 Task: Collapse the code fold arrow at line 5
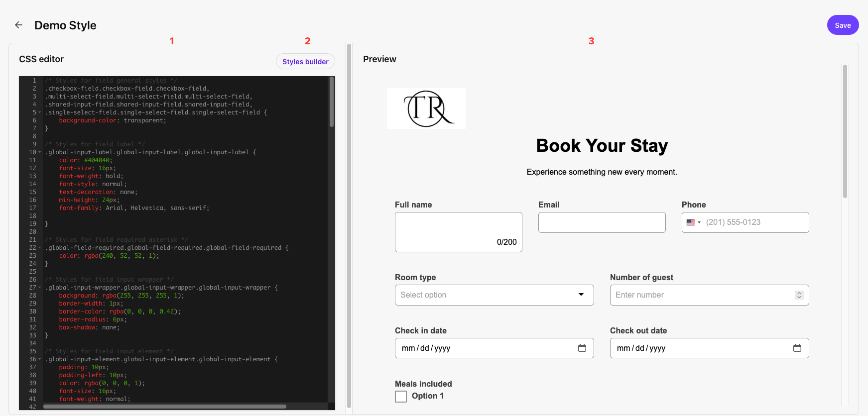40,112
